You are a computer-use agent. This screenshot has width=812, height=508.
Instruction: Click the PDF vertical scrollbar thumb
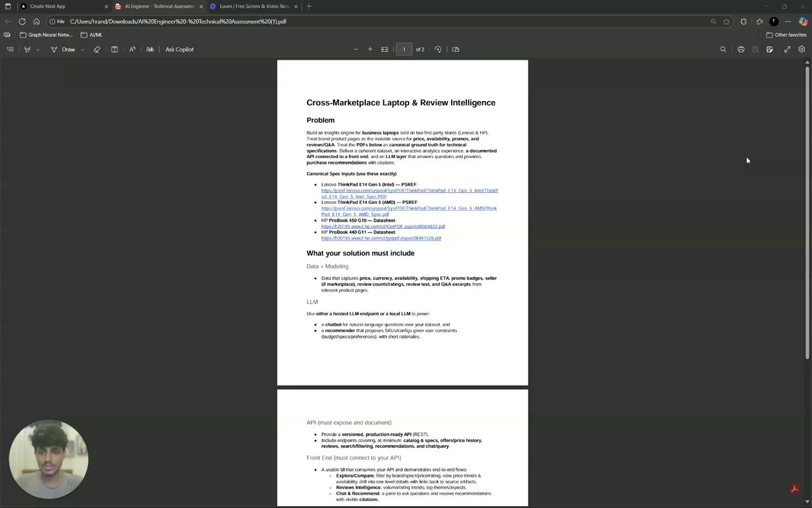[x=807, y=213]
